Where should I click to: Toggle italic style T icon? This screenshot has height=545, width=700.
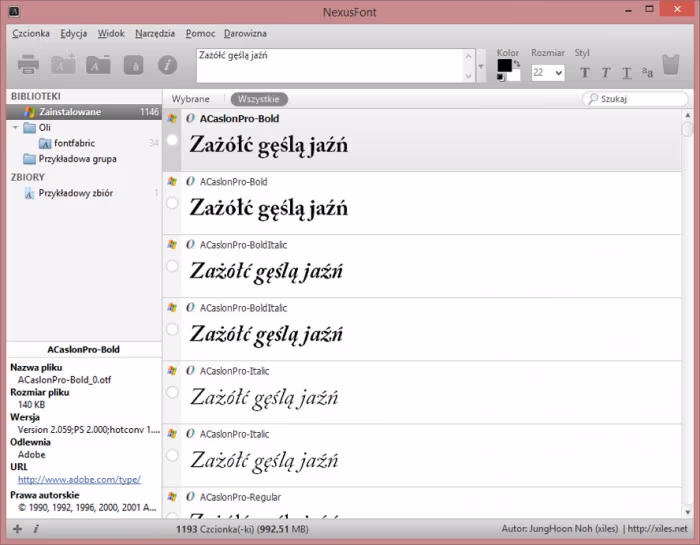pyautogui.click(x=605, y=72)
